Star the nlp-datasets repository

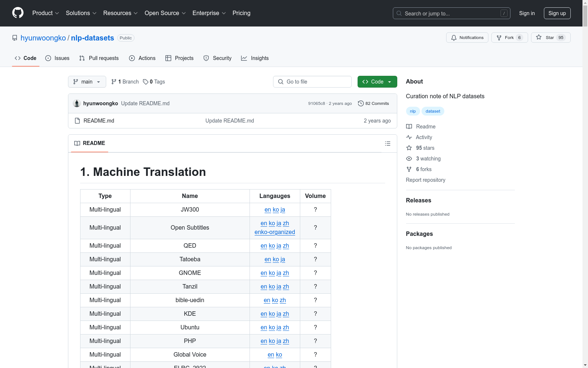pos(551,38)
